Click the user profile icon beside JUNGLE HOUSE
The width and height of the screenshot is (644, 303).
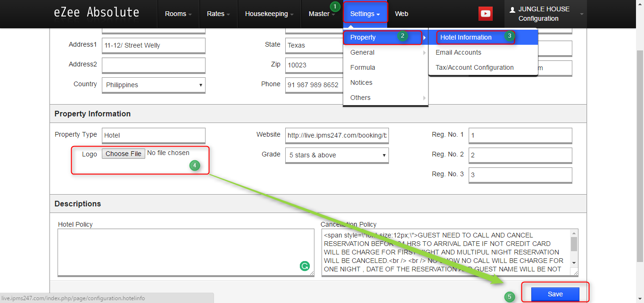pyautogui.click(x=512, y=9)
